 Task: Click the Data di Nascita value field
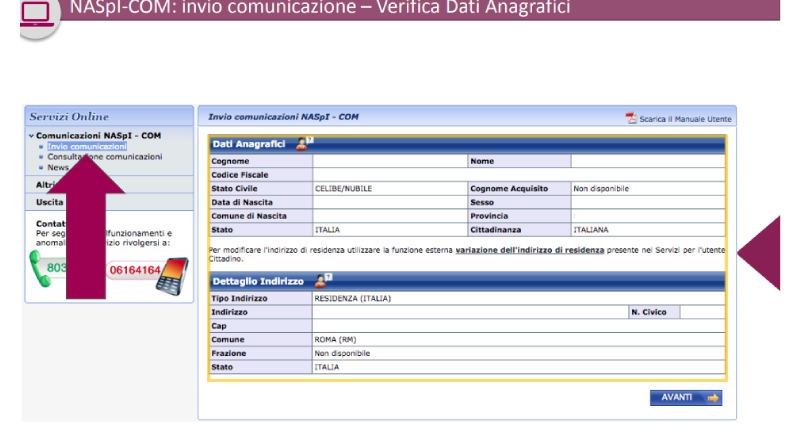[x=390, y=203]
